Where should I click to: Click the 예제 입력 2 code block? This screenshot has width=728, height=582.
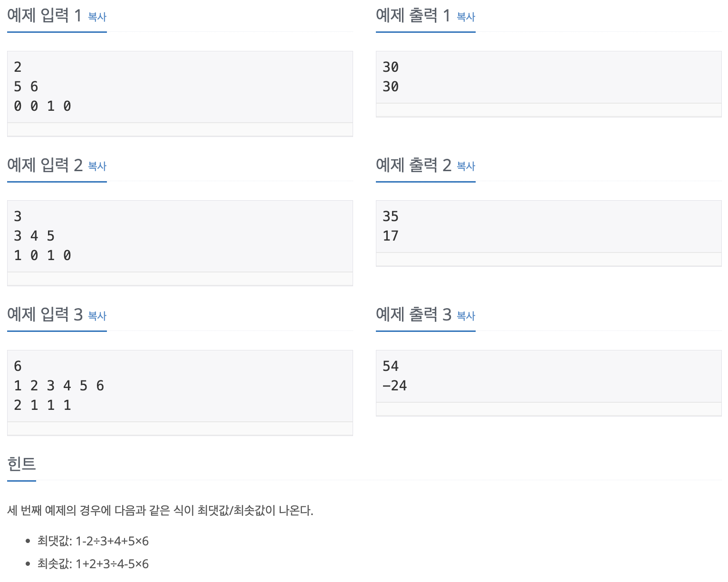click(180, 236)
